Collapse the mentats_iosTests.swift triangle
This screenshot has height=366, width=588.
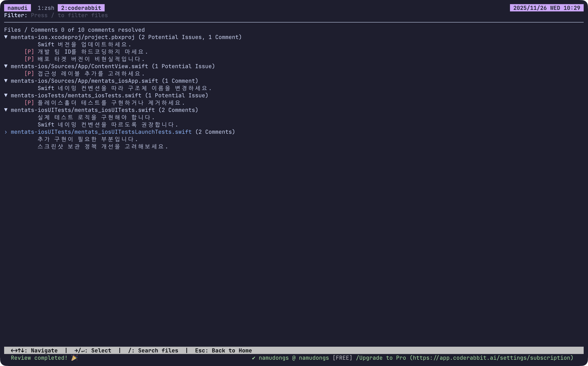point(6,95)
